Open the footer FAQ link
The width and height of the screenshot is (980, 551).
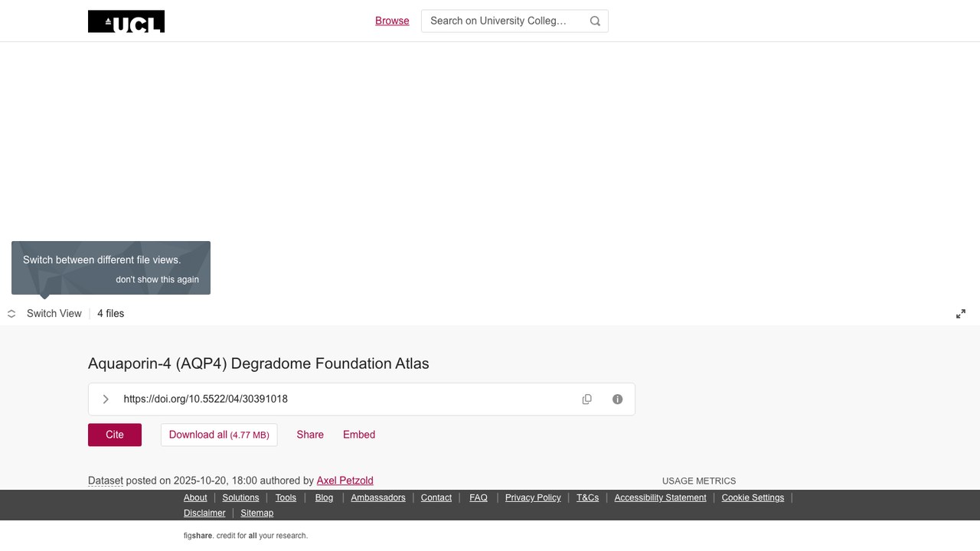[479, 497]
